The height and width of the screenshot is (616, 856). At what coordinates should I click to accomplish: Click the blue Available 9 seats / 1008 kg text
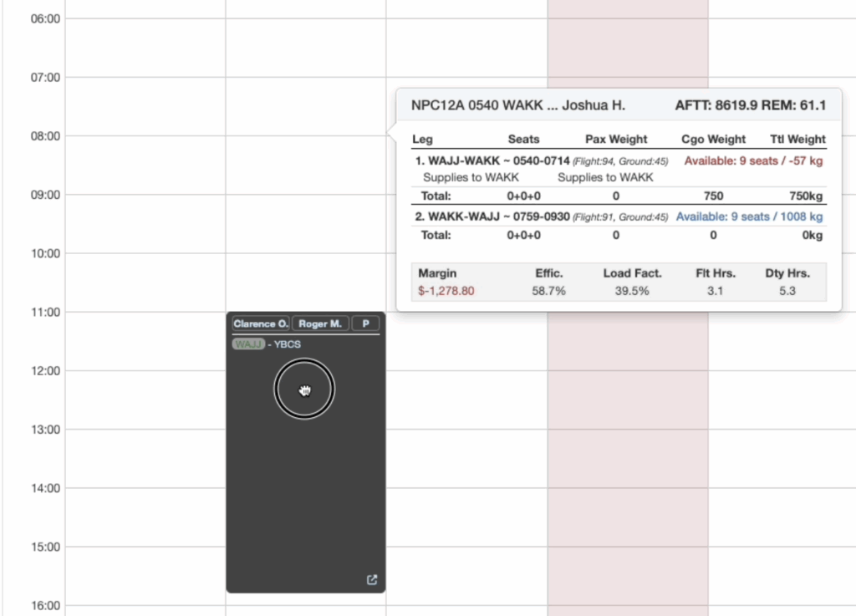(749, 216)
